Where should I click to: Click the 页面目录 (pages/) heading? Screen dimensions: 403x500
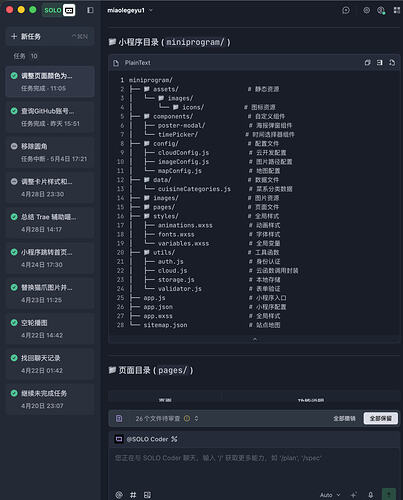151,370
